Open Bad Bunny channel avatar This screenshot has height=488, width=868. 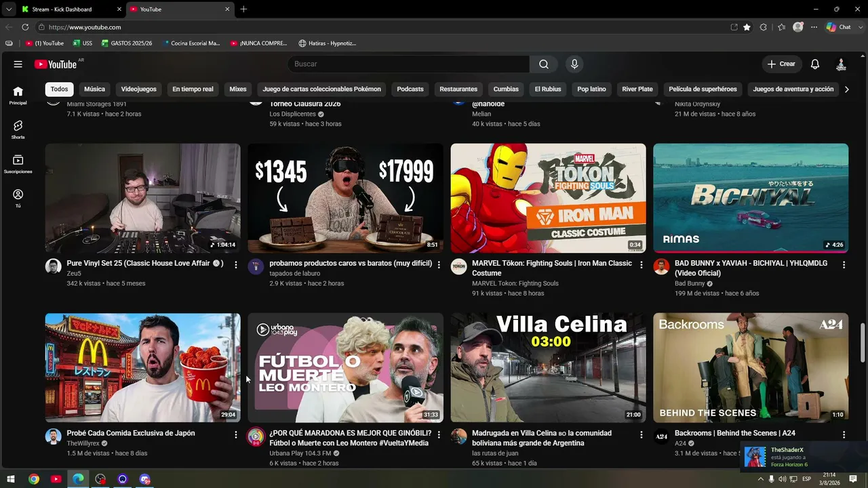(x=661, y=266)
